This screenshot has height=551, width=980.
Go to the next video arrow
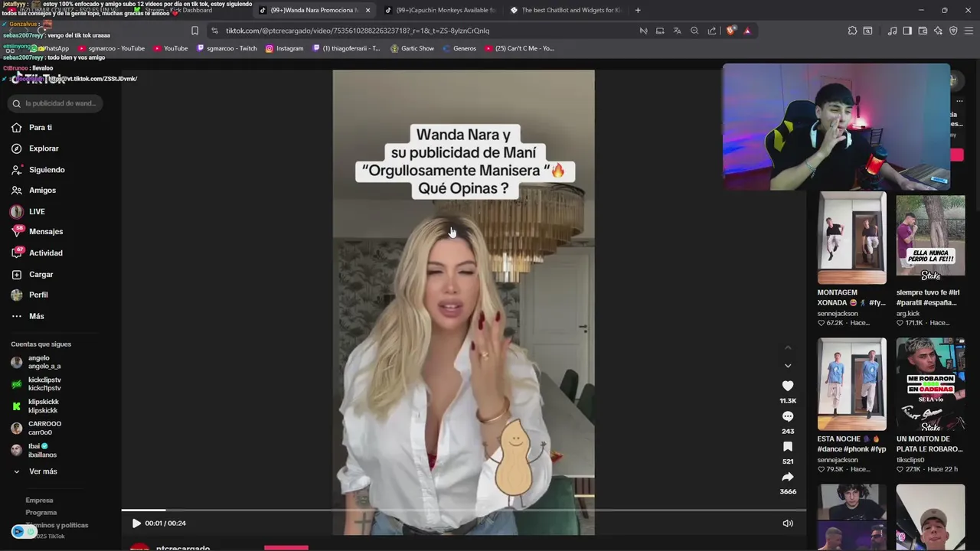pos(788,366)
